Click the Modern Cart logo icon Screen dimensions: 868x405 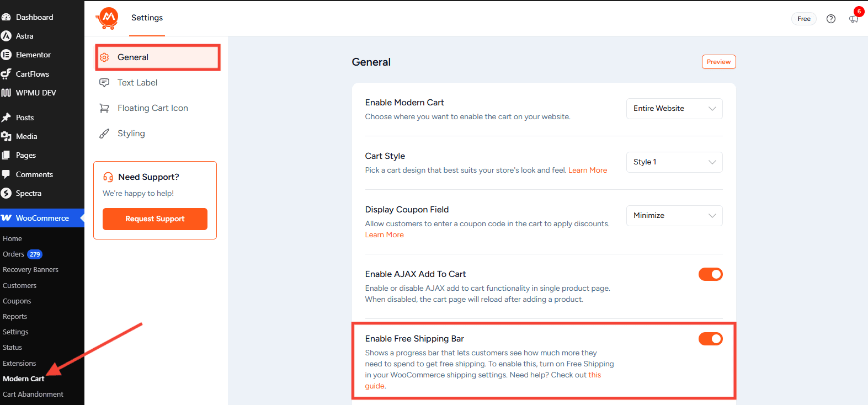108,18
